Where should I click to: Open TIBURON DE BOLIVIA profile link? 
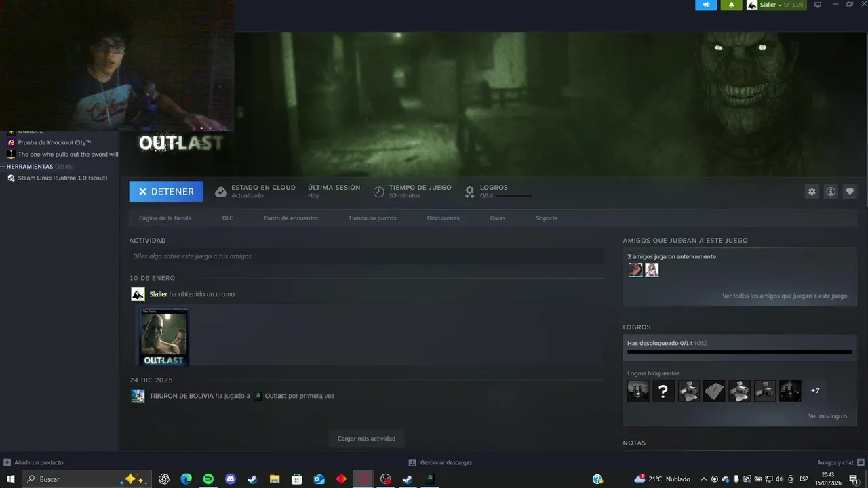(x=181, y=396)
